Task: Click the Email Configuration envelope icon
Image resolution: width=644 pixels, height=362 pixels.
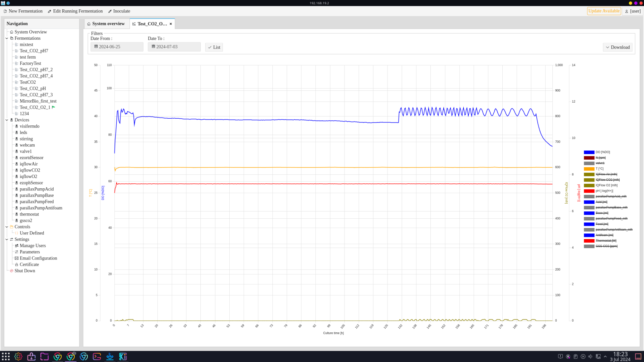Action: (16, 258)
